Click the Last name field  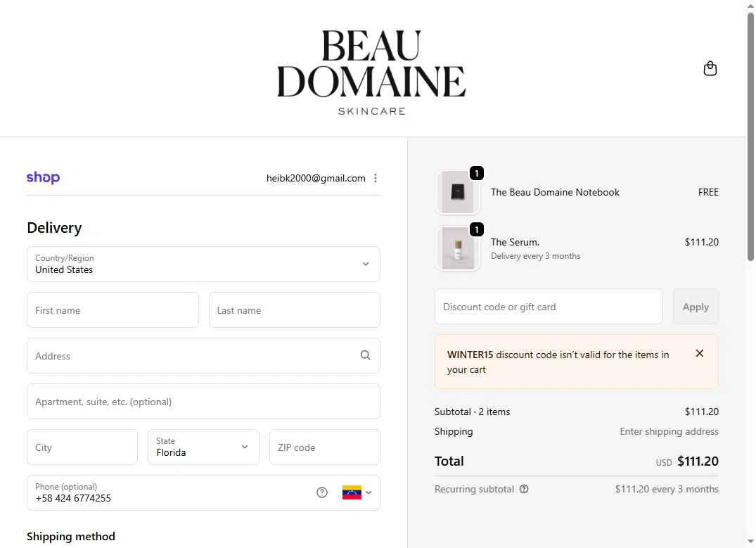[295, 310]
